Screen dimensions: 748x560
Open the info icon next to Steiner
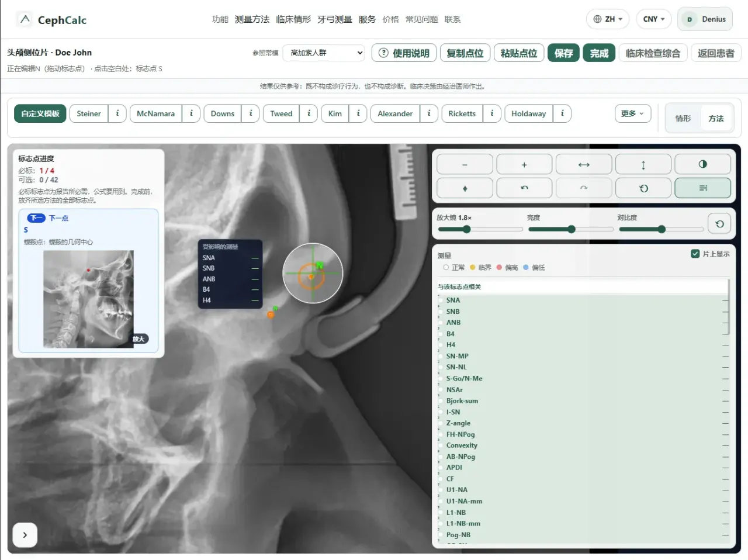(117, 113)
